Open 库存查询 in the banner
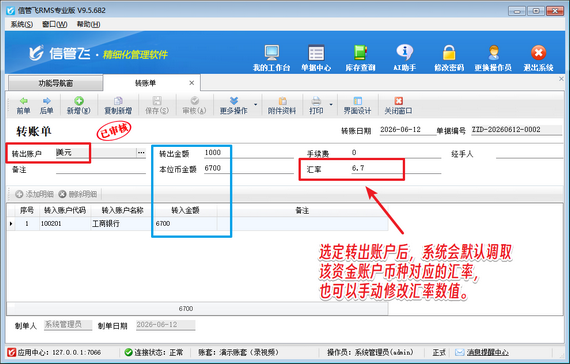 coord(360,57)
